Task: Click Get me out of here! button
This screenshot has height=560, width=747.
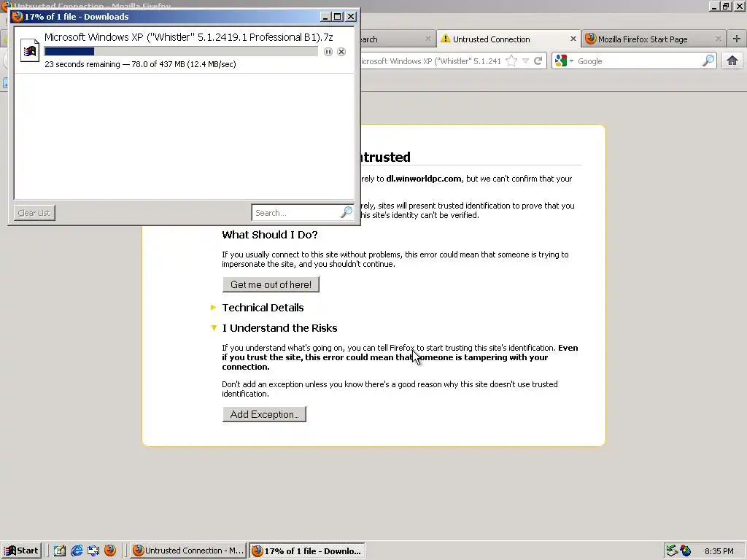Action: (271, 284)
